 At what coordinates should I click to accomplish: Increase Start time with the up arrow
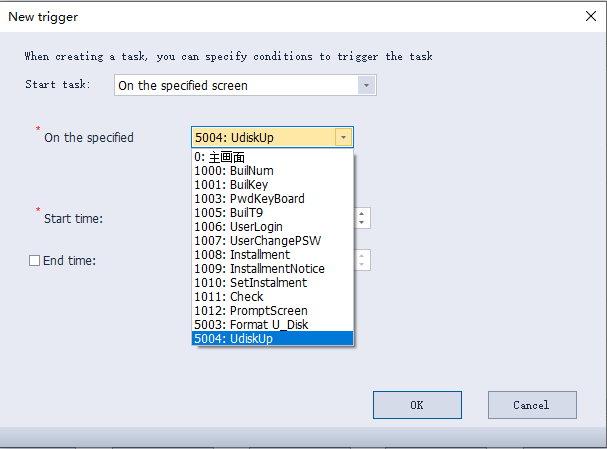click(x=361, y=213)
